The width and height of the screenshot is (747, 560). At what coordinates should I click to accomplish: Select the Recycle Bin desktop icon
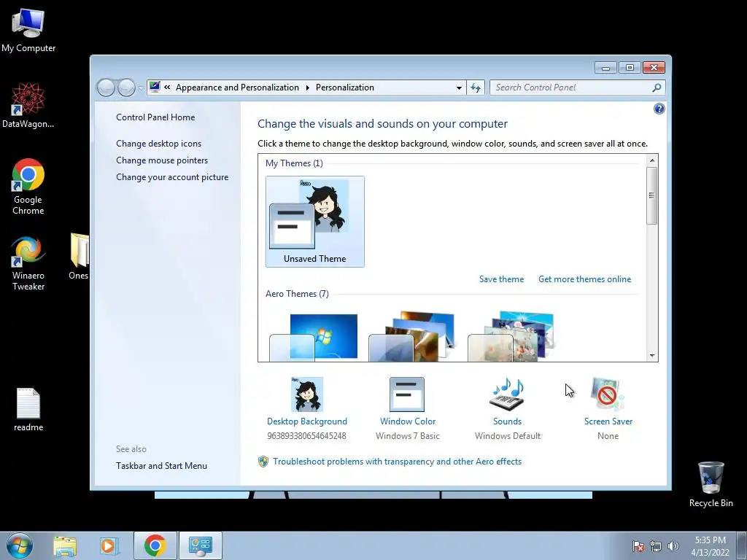[x=711, y=484]
